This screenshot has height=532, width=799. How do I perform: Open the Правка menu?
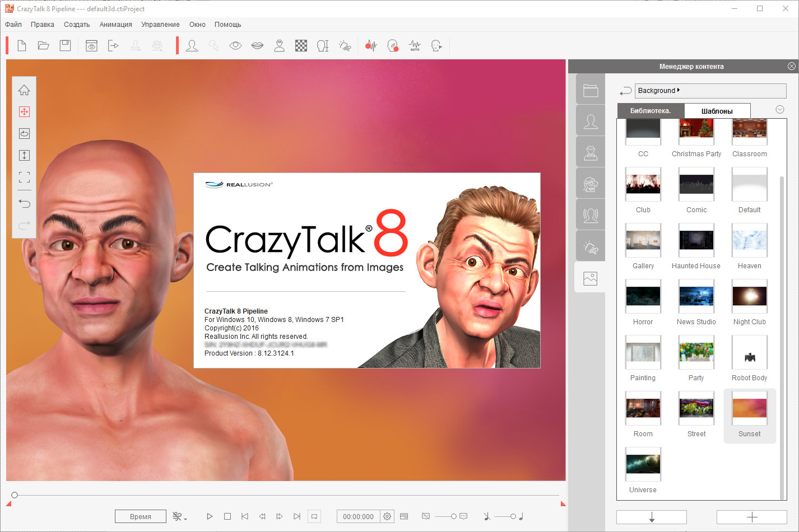(43, 25)
